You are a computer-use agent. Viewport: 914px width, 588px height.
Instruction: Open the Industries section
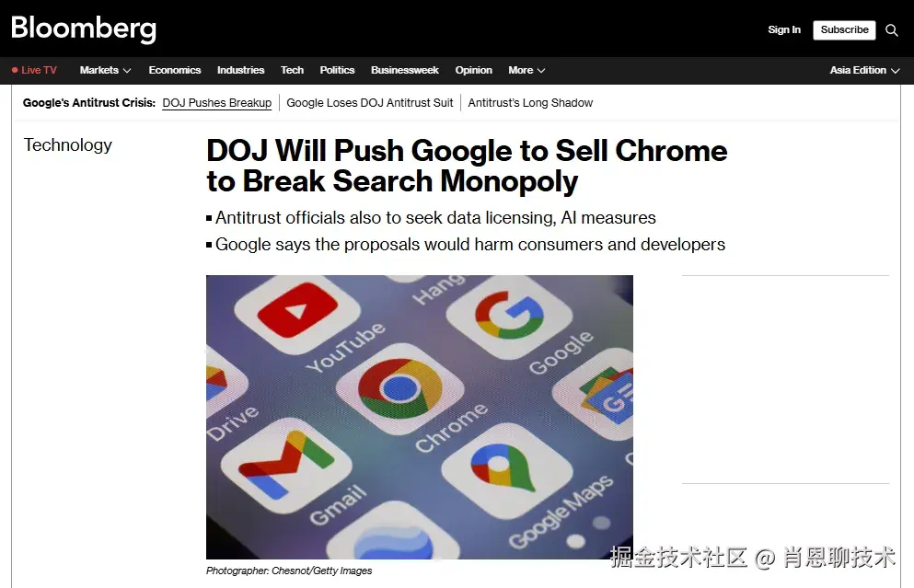point(241,70)
